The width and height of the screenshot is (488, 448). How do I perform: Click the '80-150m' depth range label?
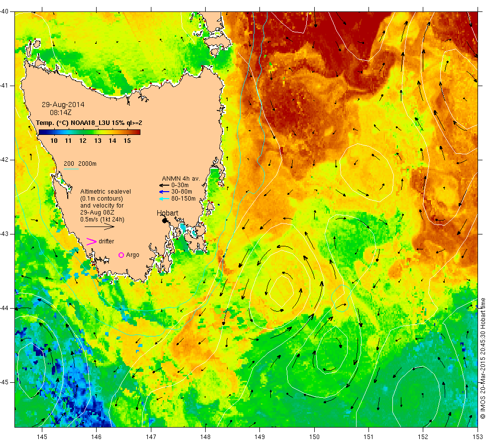(x=183, y=199)
